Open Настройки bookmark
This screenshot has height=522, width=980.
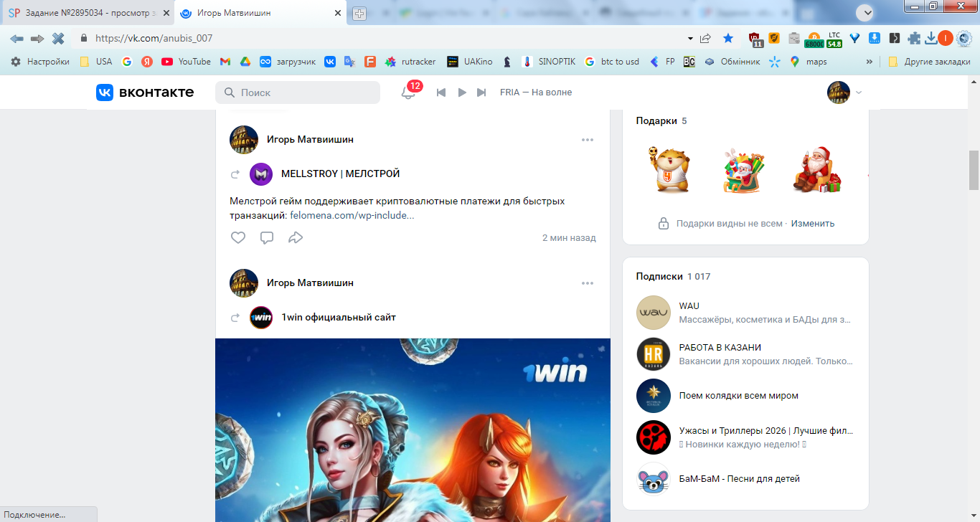(40, 62)
